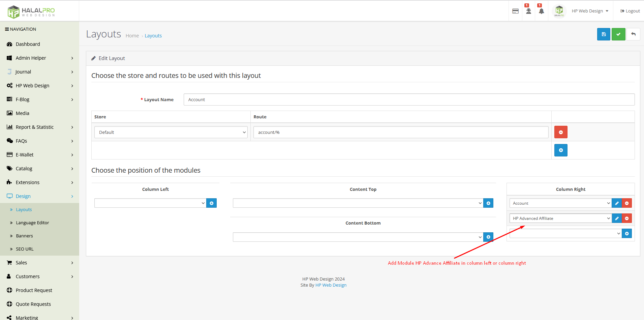644x320 pixels.
Task: Click the Home breadcrumb link
Action: [x=132, y=36]
